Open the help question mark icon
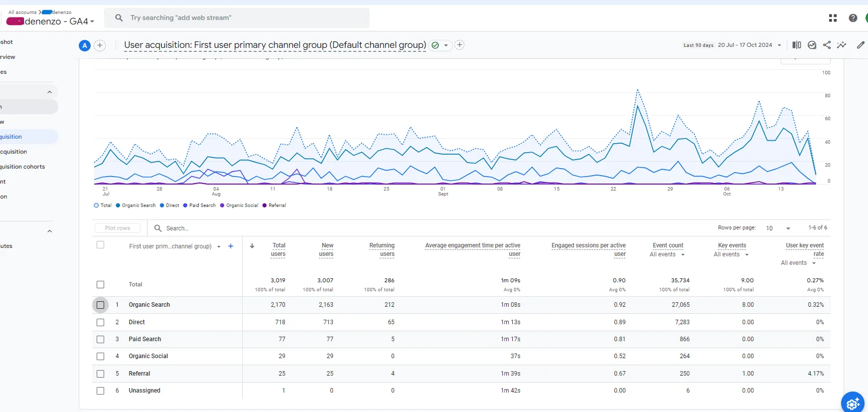 853,18
